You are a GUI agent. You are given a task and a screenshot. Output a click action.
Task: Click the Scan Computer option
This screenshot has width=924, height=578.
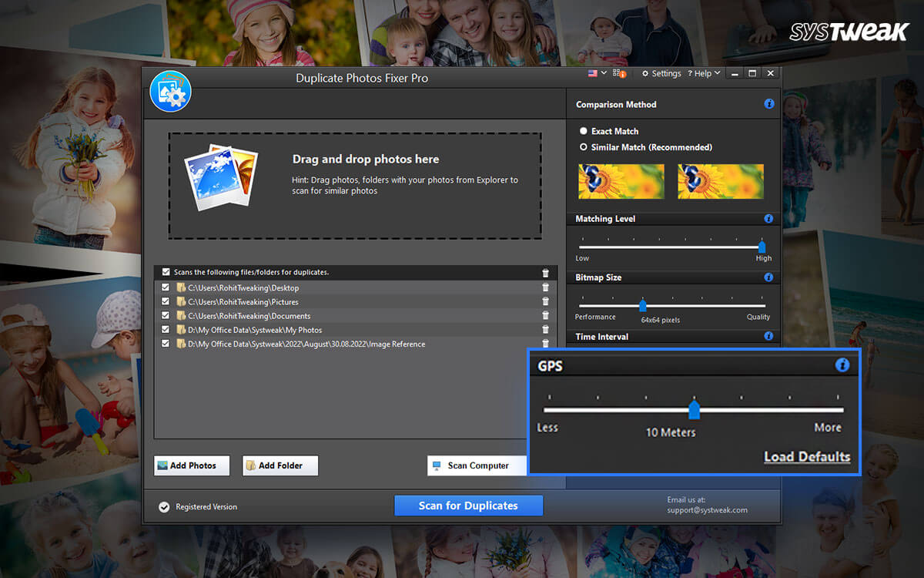tap(476, 465)
